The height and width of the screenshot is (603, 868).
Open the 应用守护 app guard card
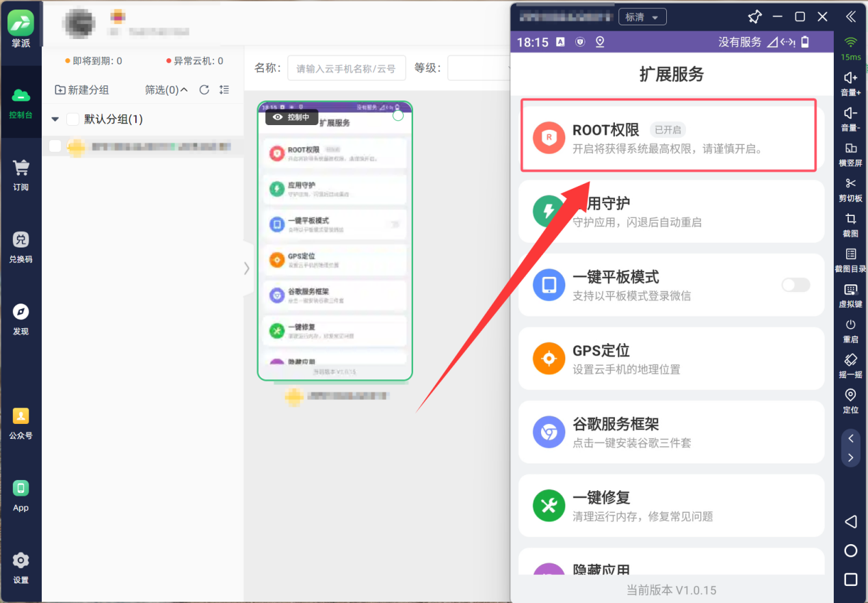click(672, 211)
